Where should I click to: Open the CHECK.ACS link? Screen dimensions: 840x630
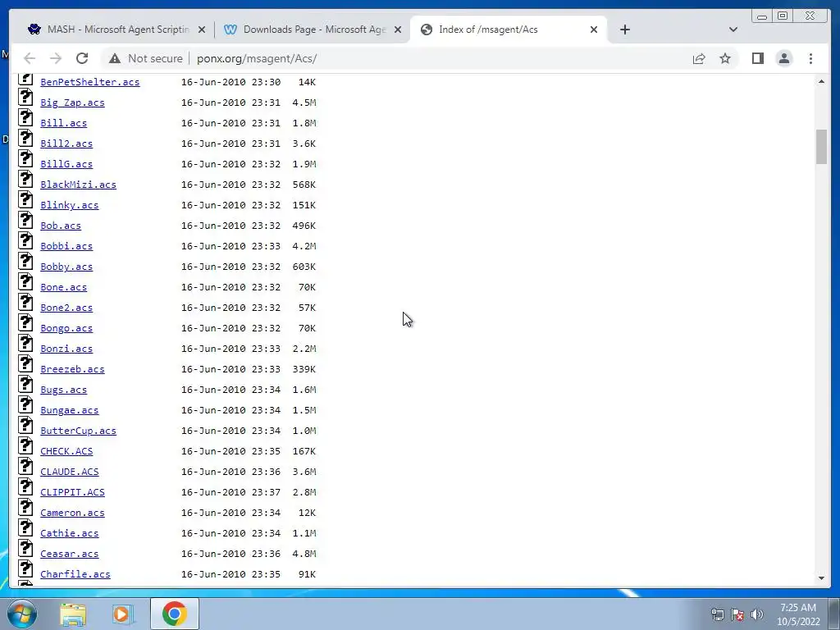(66, 451)
